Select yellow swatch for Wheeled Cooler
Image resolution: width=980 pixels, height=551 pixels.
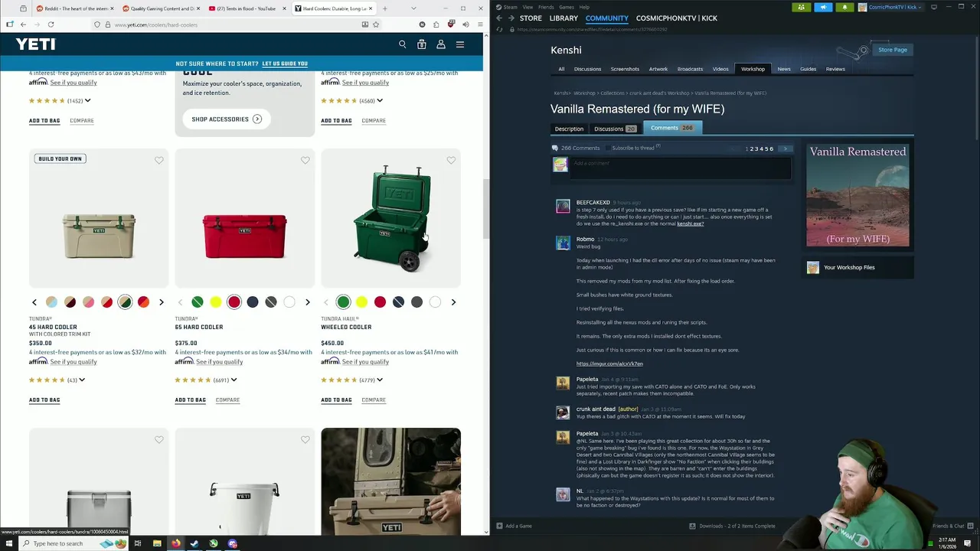[361, 302]
